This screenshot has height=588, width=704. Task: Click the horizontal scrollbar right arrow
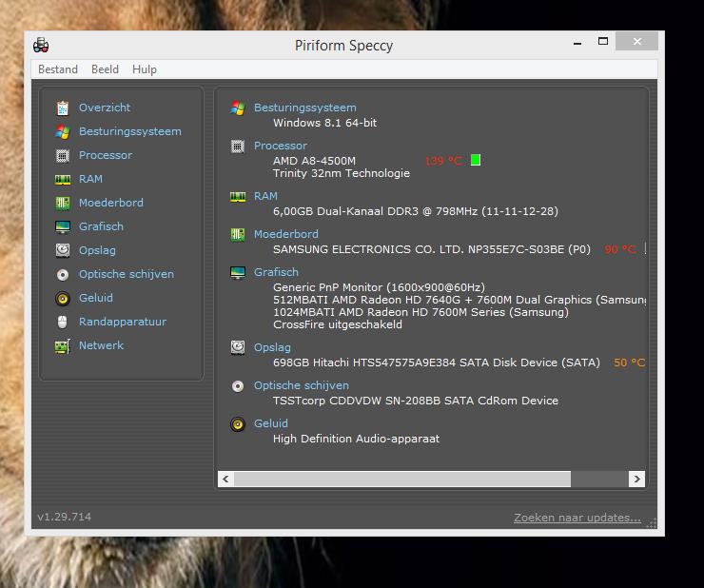click(636, 479)
